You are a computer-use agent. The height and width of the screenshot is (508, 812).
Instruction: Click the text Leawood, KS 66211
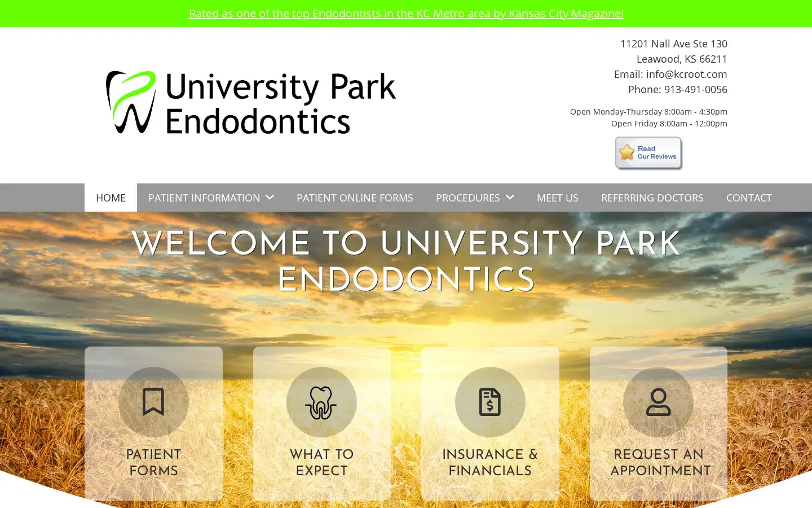click(x=682, y=59)
